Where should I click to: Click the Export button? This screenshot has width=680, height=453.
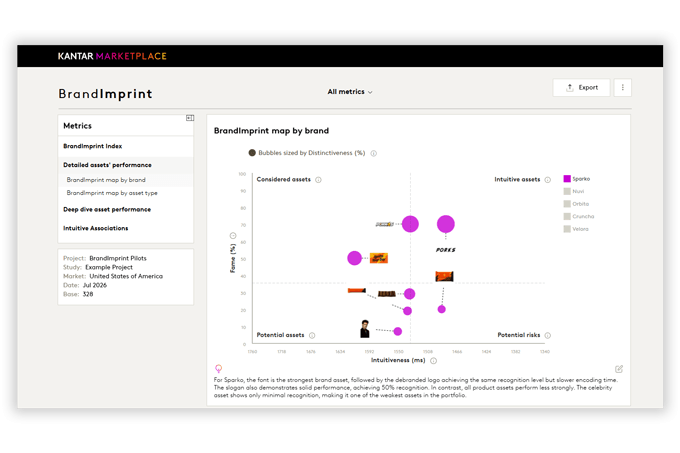(582, 88)
